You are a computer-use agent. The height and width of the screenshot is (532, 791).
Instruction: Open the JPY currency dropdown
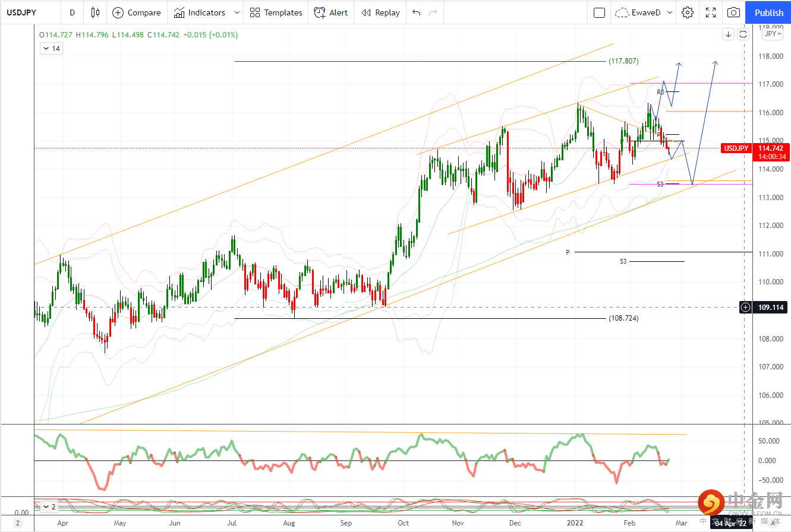click(x=773, y=34)
